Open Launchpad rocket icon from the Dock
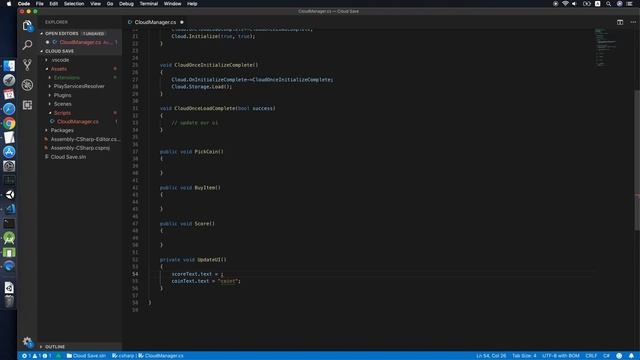Viewport: 640px width, 360px height. click(9, 80)
